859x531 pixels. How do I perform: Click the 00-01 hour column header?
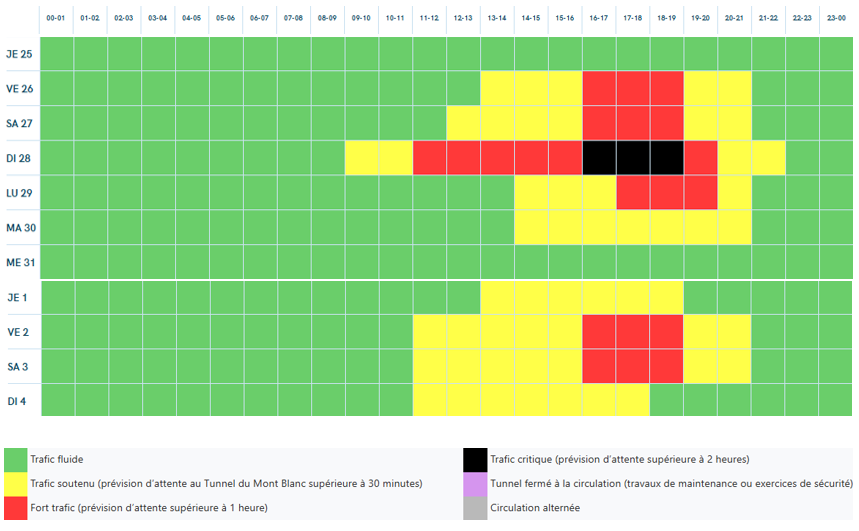pos(57,18)
